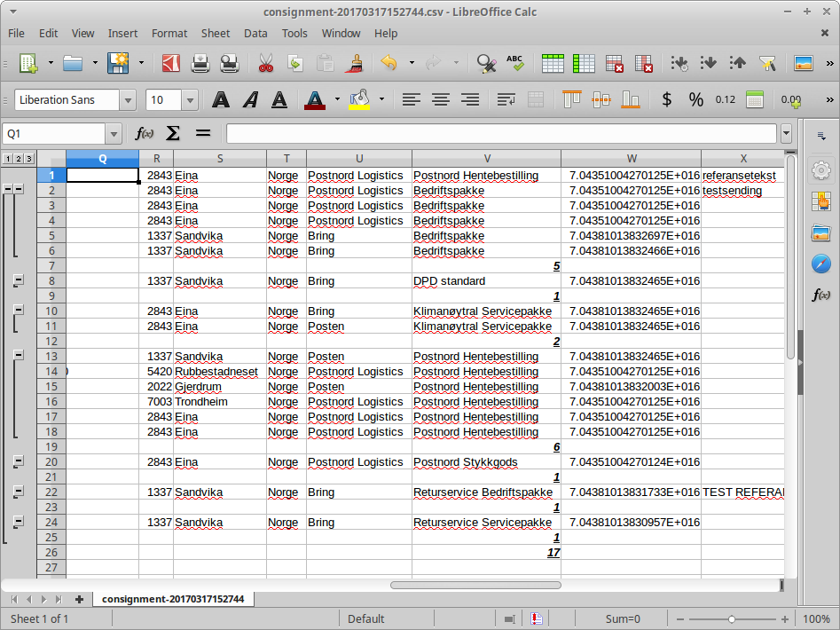Viewport: 840px width, 630px height.
Task: Center text horizontally
Action: point(441,99)
